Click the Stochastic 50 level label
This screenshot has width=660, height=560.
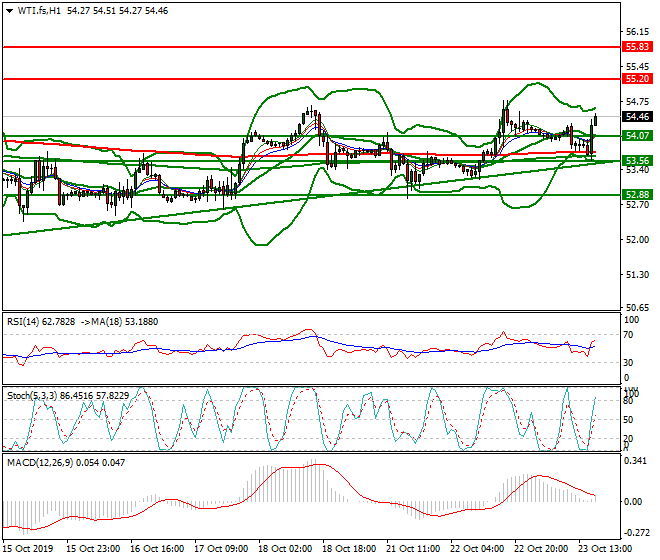[628, 419]
